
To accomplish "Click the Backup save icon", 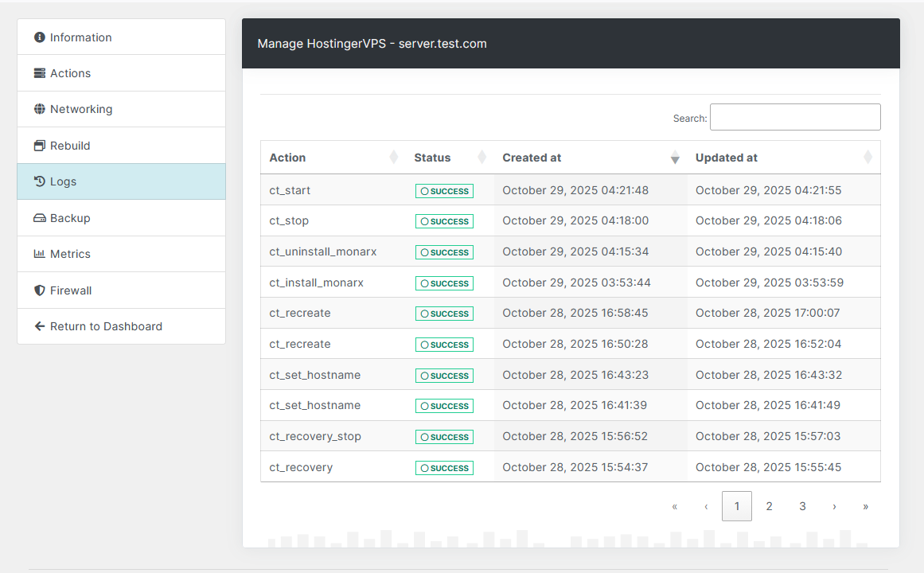I will pyautogui.click(x=38, y=217).
